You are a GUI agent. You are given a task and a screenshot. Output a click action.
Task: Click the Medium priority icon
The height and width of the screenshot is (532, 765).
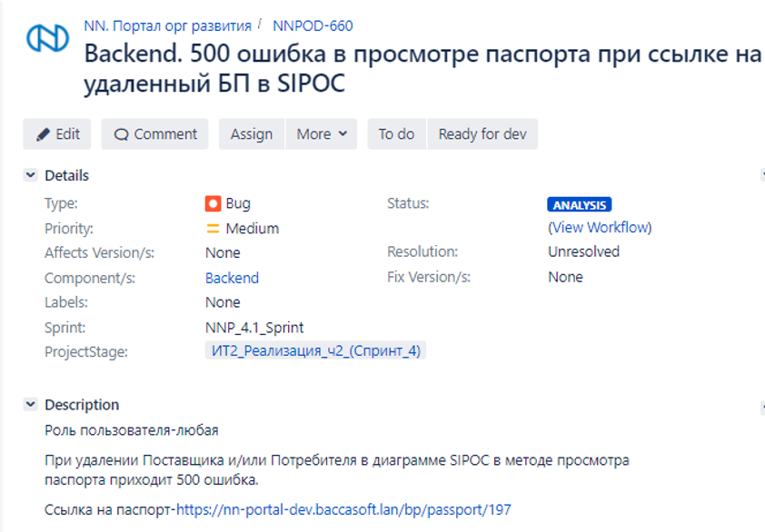tap(213, 229)
